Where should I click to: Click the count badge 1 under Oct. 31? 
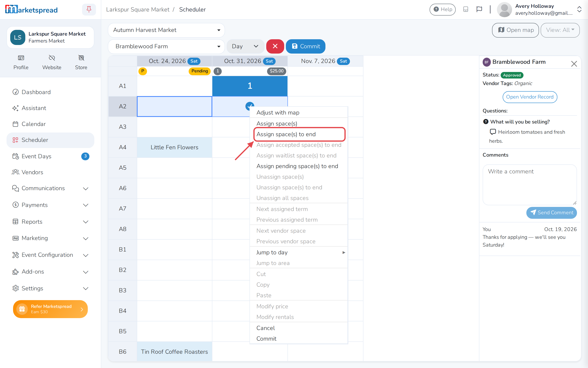tap(218, 71)
